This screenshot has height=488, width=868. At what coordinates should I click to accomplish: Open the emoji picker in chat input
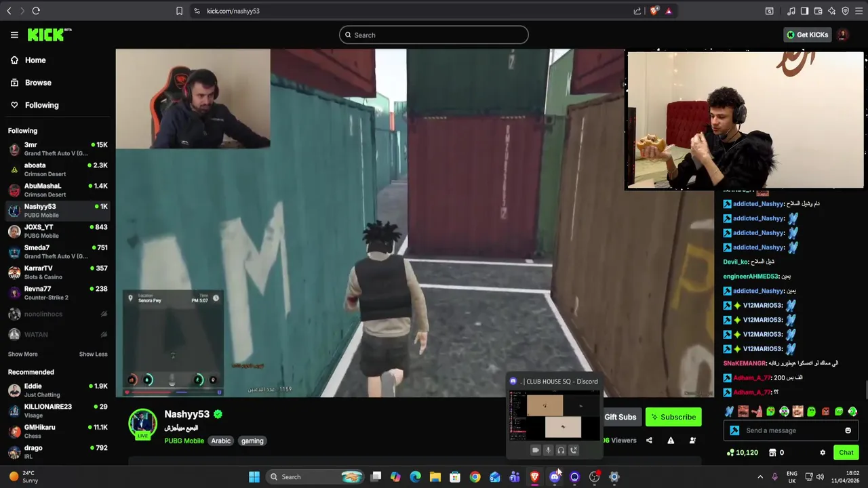(848, 430)
